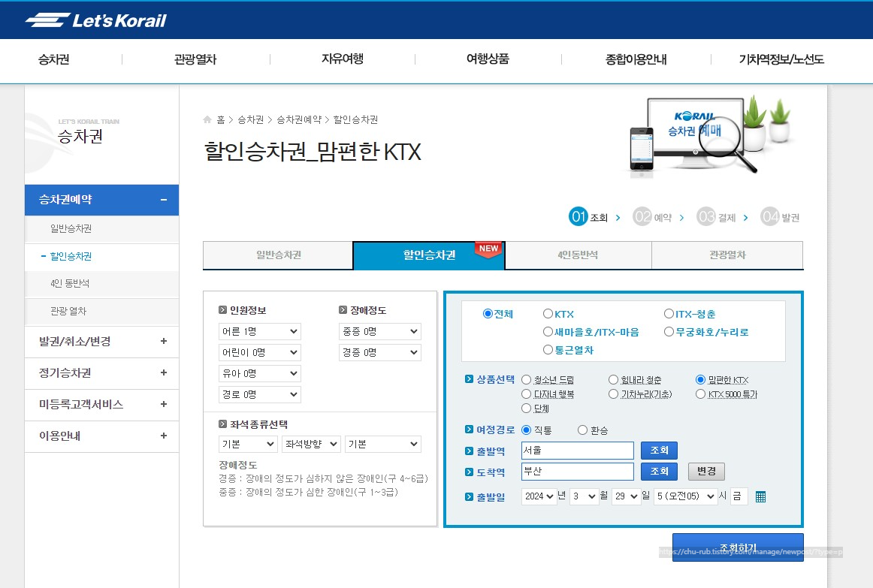
Task: Select the 무궁화호/누리로 radio option
Action: [x=669, y=332]
